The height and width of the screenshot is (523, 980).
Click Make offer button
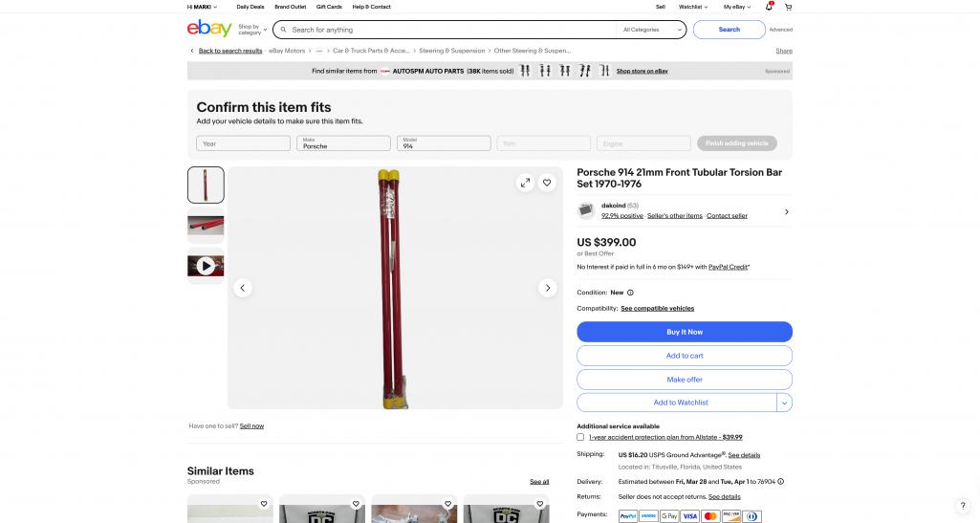(685, 380)
